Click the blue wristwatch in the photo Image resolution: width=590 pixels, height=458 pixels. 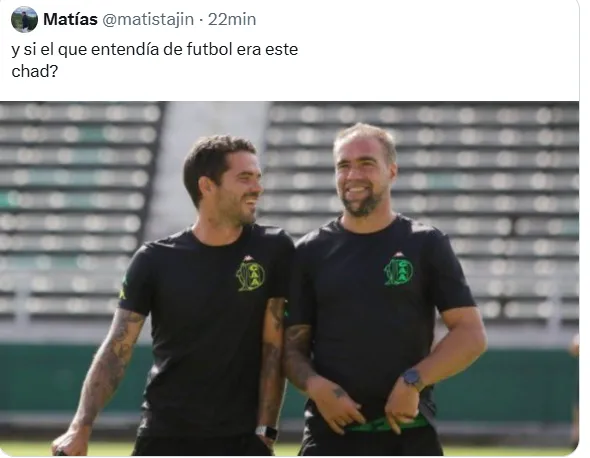(412, 377)
